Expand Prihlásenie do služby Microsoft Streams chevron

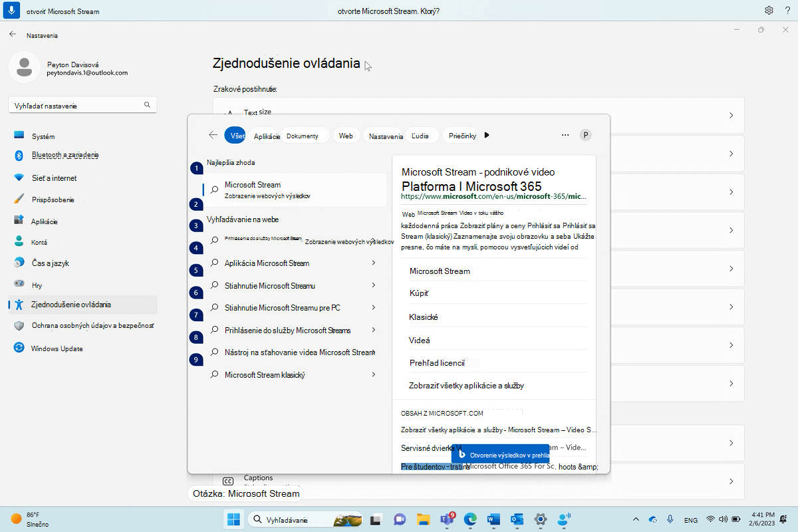[374, 330]
